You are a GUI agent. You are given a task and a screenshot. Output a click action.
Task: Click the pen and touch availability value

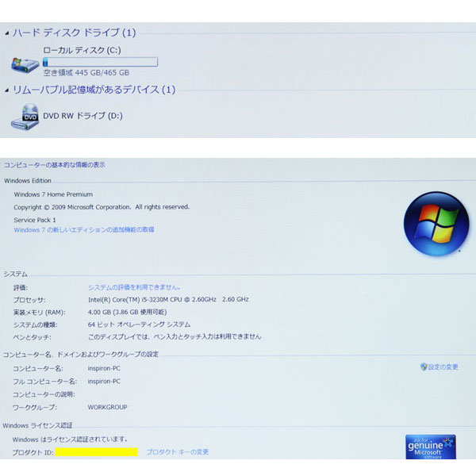(x=175, y=336)
